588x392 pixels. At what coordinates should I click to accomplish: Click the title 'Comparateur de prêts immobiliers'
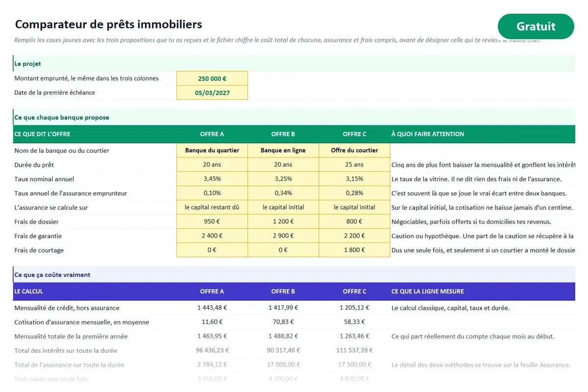point(108,24)
